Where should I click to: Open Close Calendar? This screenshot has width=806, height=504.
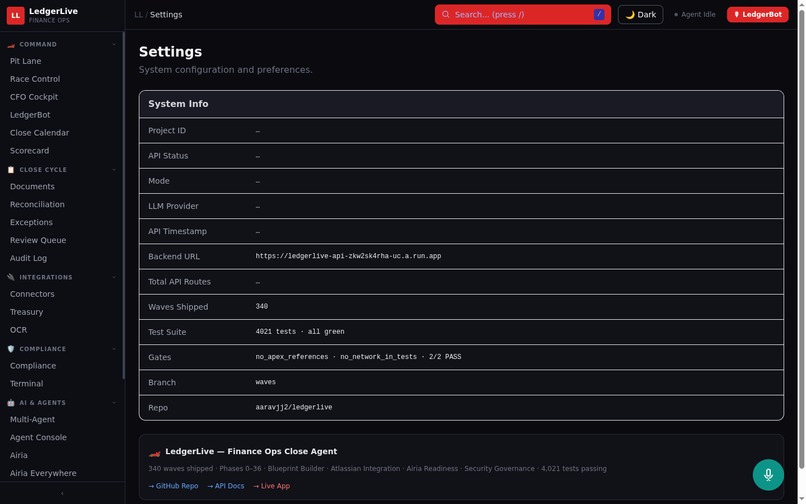pos(39,133)
